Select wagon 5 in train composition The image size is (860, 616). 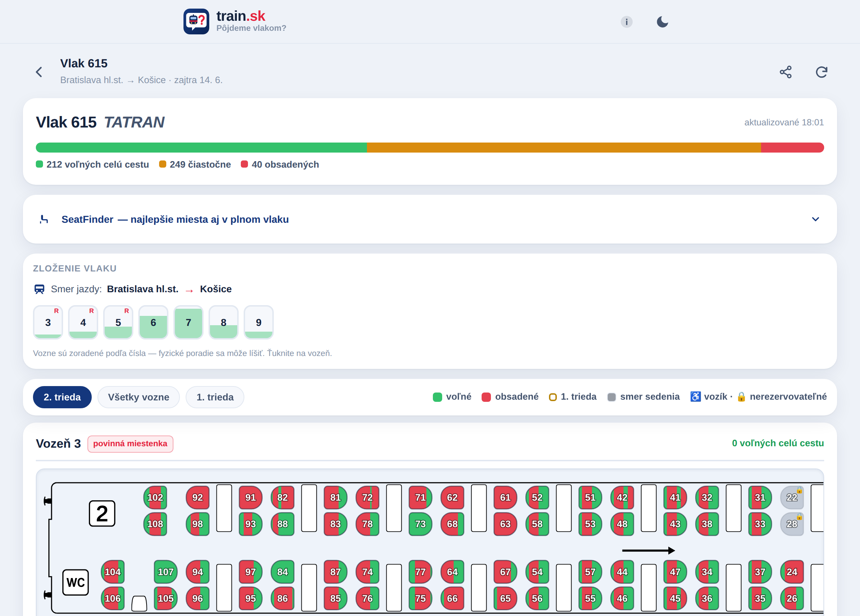click(x=118, y=322)
